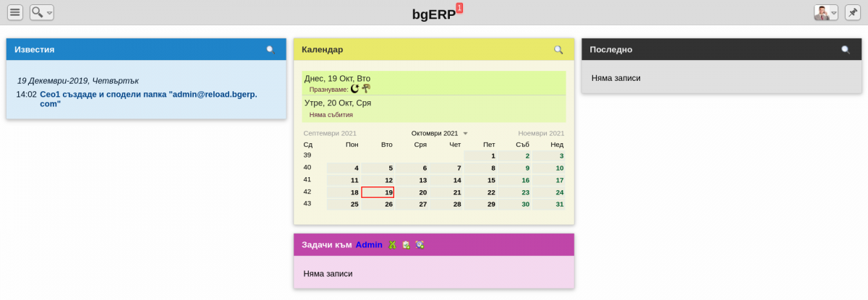Open the Admin link in tasks header
Viewport: 868px width, 300px height.
(x=369, y=245)
